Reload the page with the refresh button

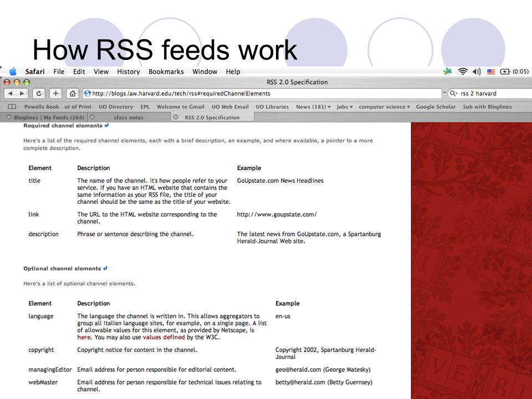click(x=39, y=93)
